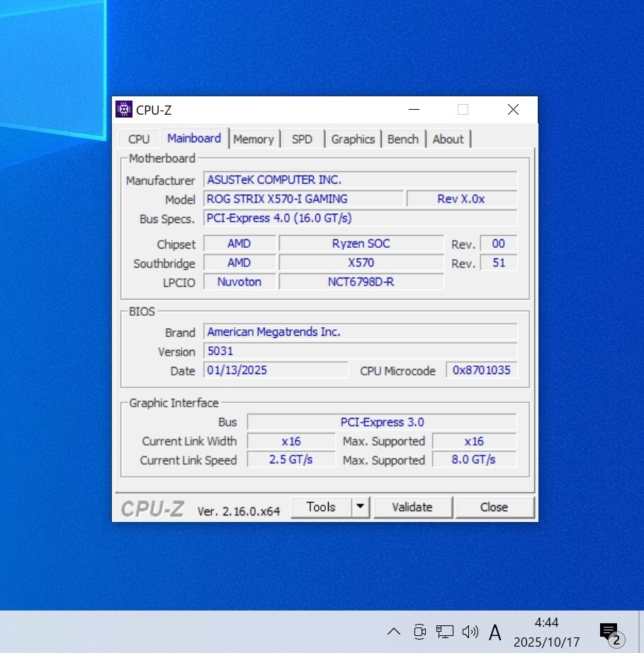Click the volume speaker icon
The height and width of the screenshot is (653, 644).
click(x=469, y=631)
